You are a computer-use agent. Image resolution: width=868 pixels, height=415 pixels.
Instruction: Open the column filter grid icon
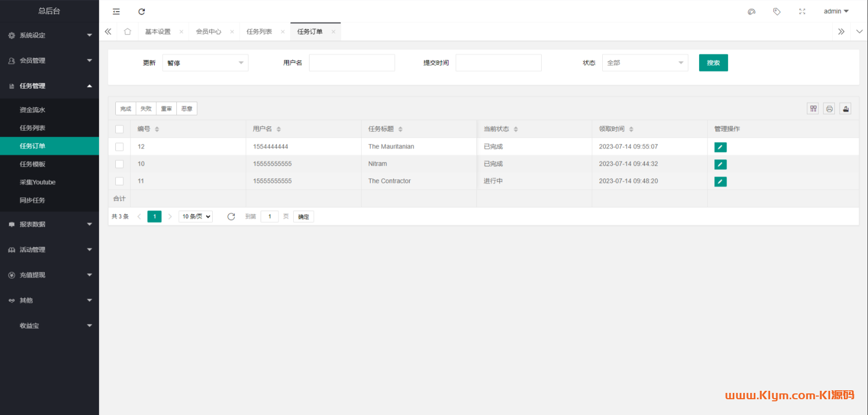[x=813, y=109]
